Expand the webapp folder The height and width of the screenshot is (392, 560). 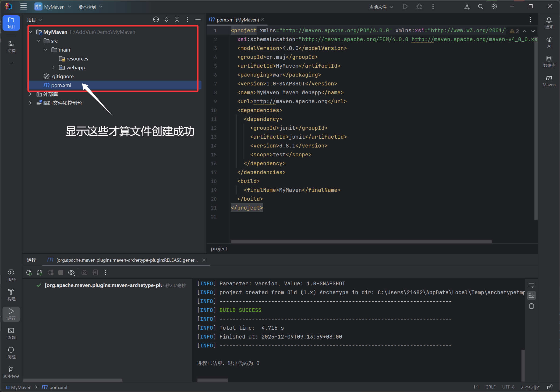(53, 67)
